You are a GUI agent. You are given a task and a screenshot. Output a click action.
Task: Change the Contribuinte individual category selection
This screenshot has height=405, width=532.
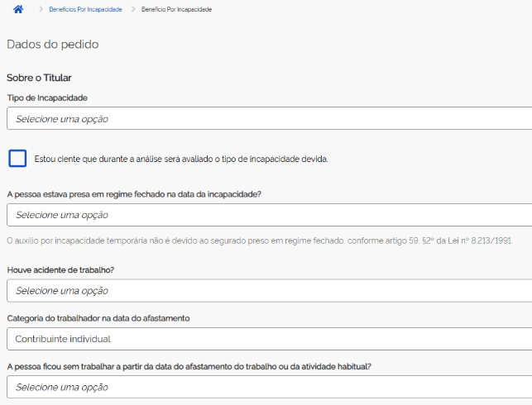[269, 339]
